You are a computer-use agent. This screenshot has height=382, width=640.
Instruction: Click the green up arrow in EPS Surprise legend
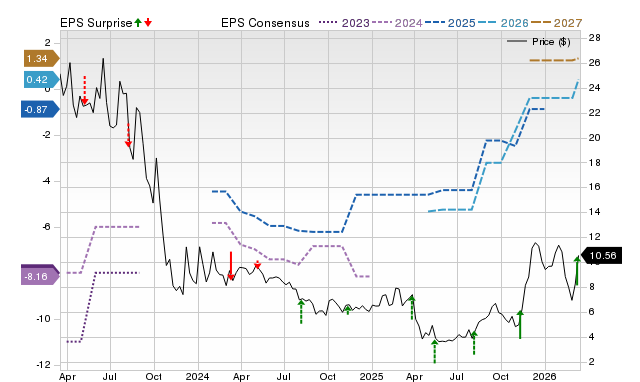click(x=138, y=22)
